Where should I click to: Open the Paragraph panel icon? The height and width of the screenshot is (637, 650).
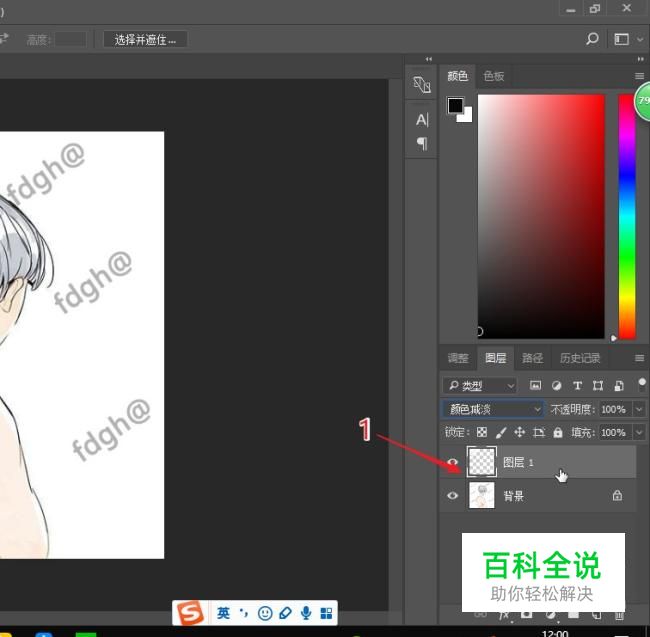tap(422, 143)
